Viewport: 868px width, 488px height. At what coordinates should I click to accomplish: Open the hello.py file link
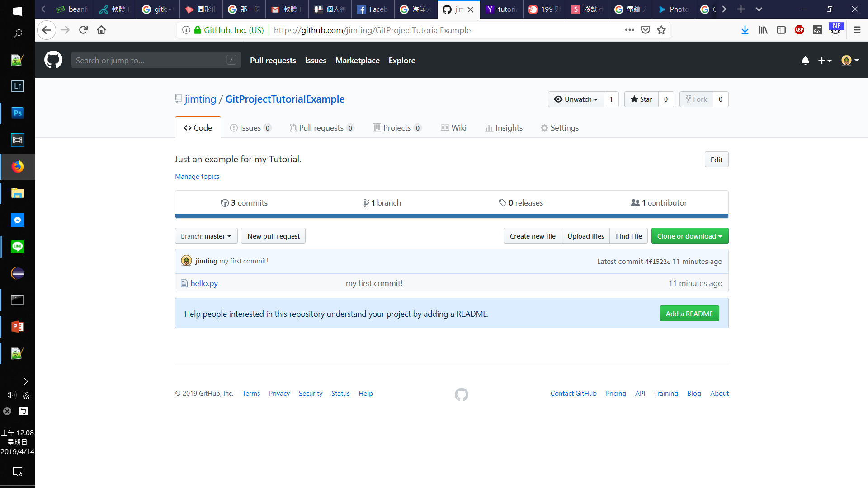click(x=204, y=283)
